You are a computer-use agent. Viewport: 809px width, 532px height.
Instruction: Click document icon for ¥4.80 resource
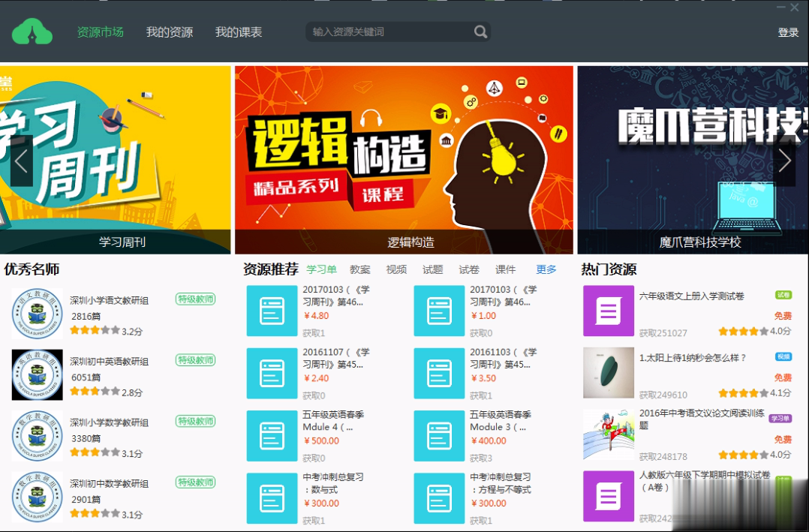coord(272,311)
